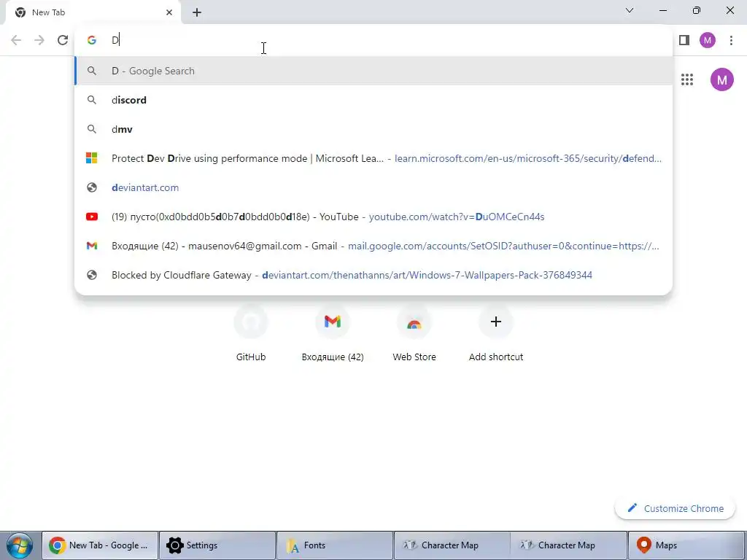Click the Gmail icon in the suggestions list

(x=91, y=246)
